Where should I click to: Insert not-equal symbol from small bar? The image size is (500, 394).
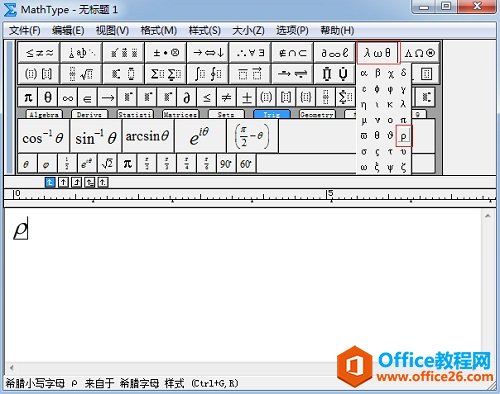click(226, 98)
